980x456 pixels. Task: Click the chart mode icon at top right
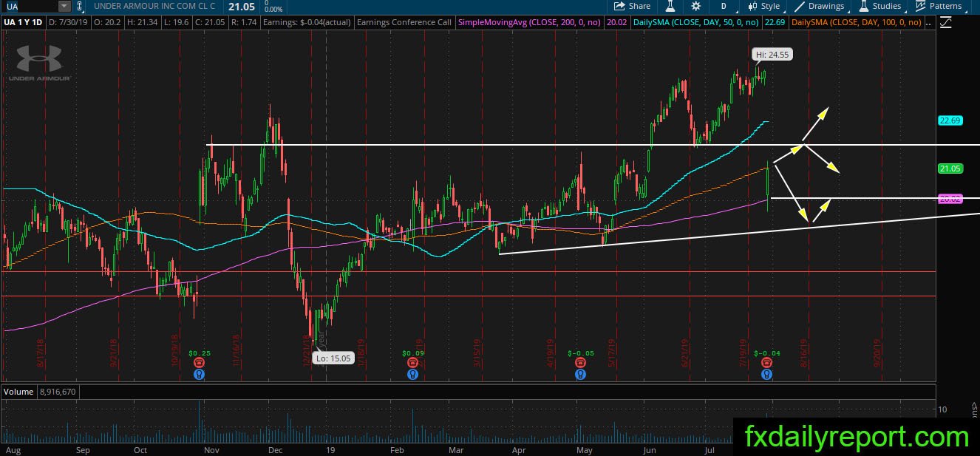(x=946, y=23)
